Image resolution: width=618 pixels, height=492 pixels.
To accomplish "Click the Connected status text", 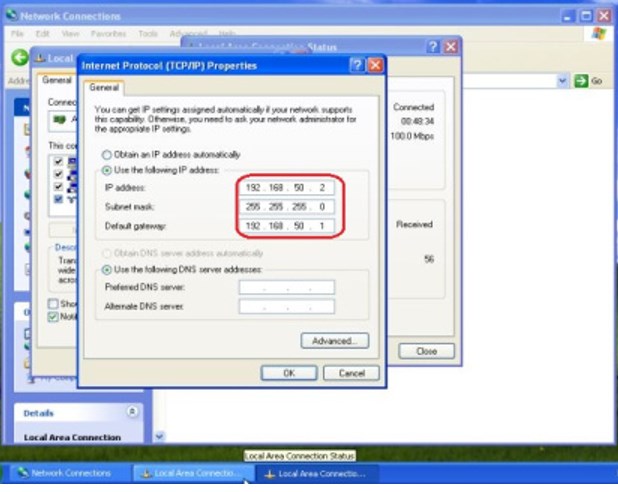I will pyautogui.click(x=413, y=107).
